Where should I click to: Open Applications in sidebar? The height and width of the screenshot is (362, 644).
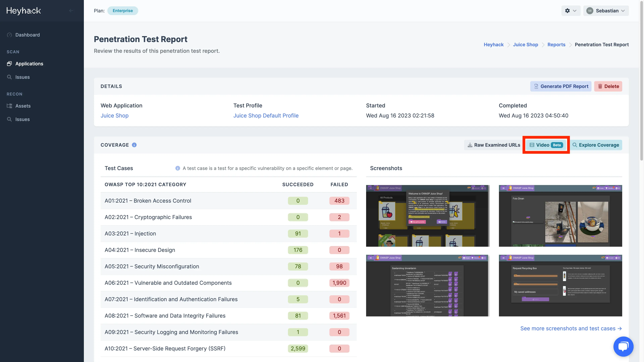pyautogui.click(x=29, y=64)
